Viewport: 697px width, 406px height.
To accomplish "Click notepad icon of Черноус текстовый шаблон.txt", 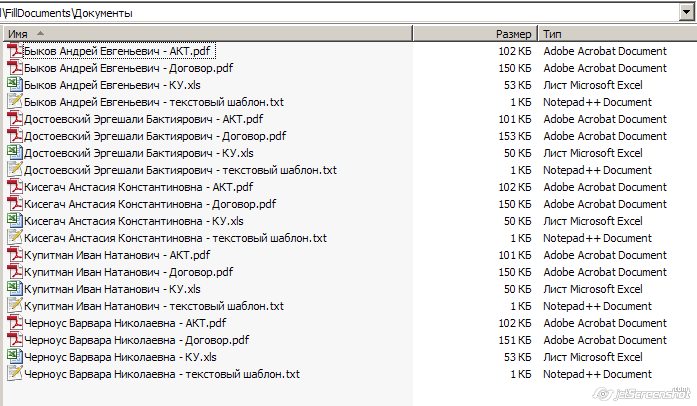I will 15,374.
